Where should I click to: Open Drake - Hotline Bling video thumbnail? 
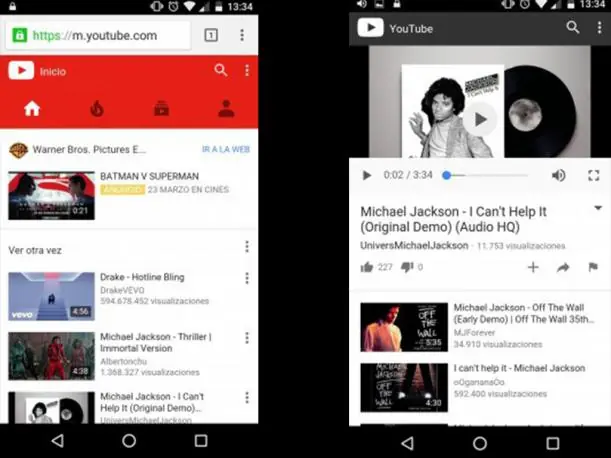(51, 296)
